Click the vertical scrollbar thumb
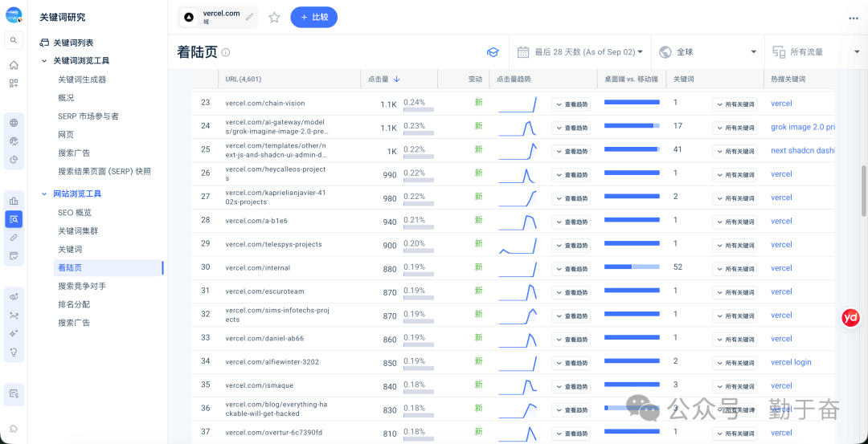Viewport: 868px width, 444px height. pyautogui.click(x=863, y=191)
